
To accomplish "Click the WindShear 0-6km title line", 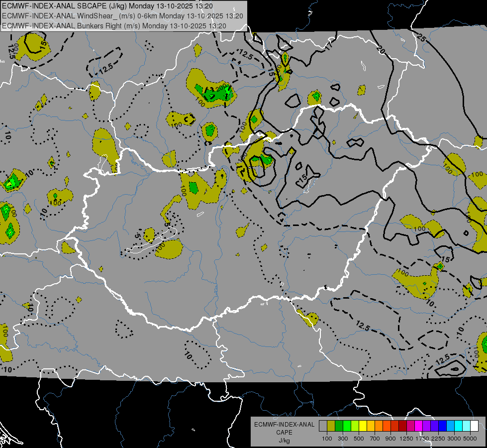I will pyautogui.click(x=122, y=16).
